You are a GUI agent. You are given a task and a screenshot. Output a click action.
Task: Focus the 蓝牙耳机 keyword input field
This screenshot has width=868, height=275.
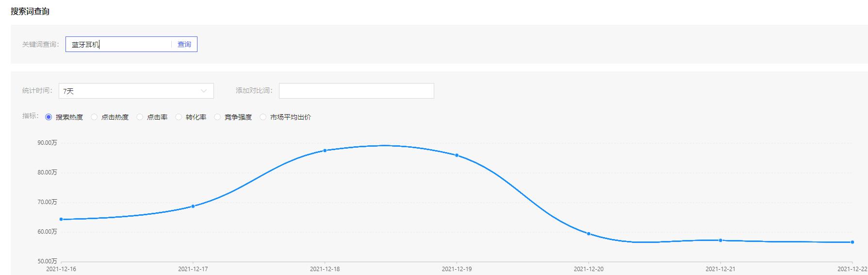(x=119, y=44)
